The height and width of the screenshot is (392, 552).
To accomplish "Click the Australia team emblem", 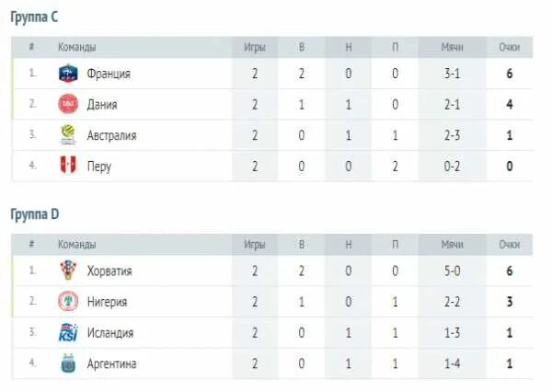I will click(68, 135).
